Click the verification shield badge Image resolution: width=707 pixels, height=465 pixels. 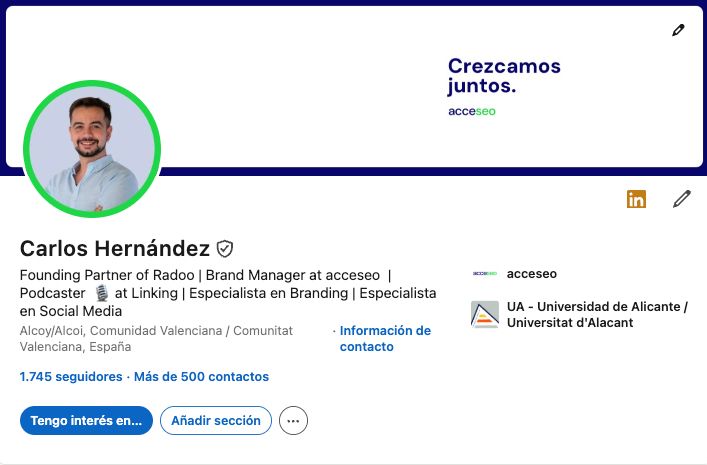point(225,248)
